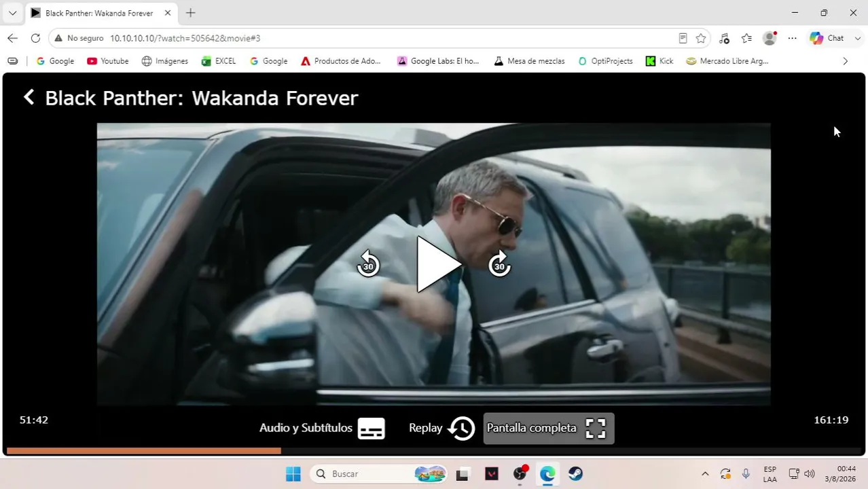Go back with the arrow beside the movie title
This screenshot has height=489, width=868.
pos(29,98)
